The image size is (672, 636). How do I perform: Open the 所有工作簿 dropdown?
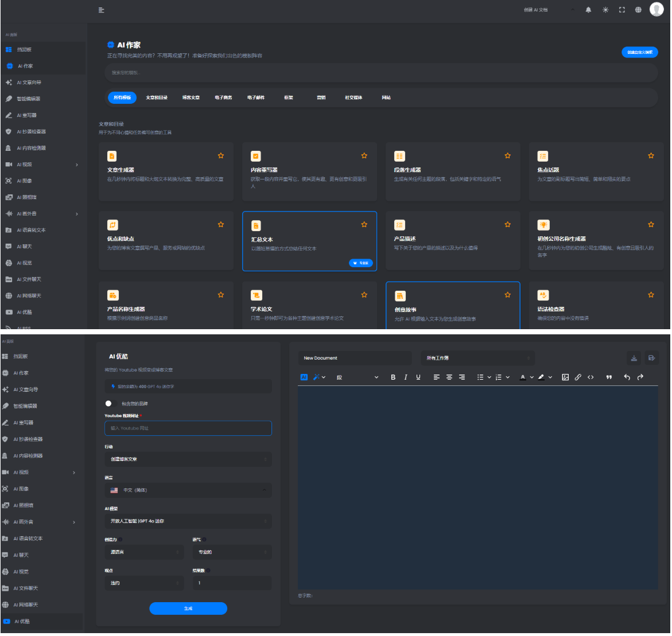pyautogui.click(x=477, y=358)
